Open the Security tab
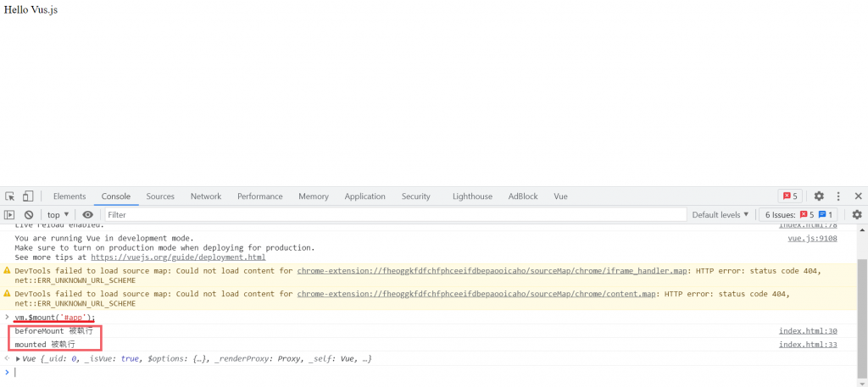Viewport: 868px width, 387px height. 415,196
